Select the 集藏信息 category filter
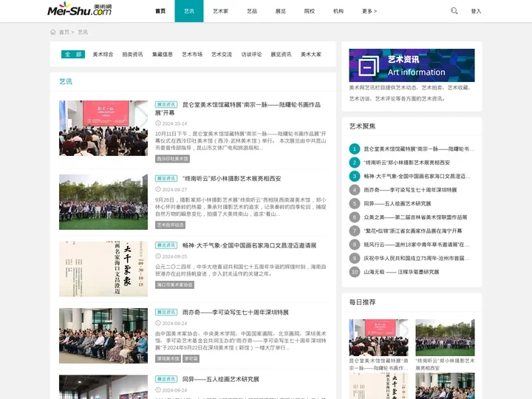The height and width of the screenshot is (399, 532). (x=163, y=54)
